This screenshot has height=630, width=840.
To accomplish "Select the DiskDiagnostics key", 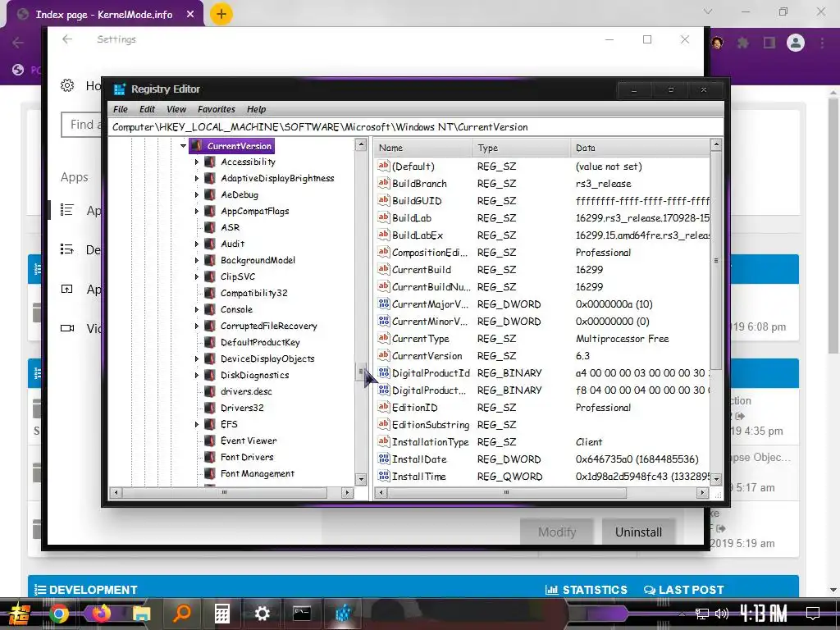I will (x=254, y=375).
